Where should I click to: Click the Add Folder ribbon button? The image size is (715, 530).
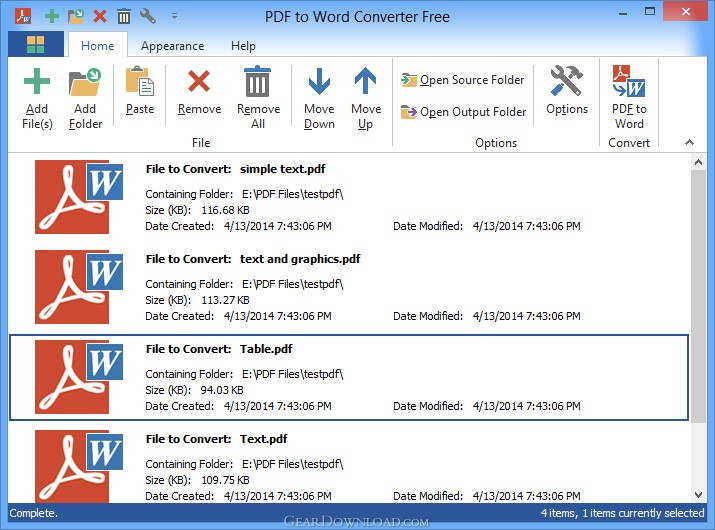pyautogui.click(x=85, y=99)
